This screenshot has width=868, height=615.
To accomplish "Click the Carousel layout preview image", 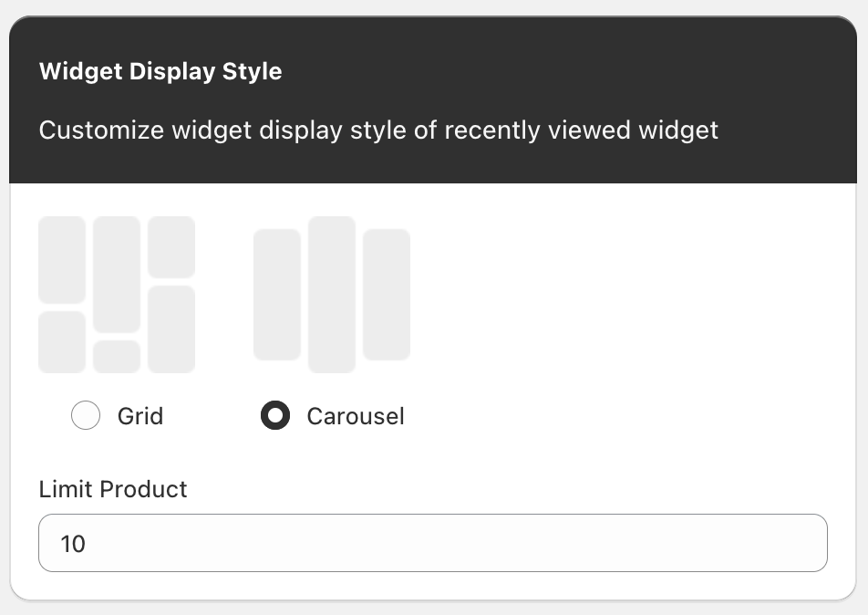I will (x=332, y=294).
